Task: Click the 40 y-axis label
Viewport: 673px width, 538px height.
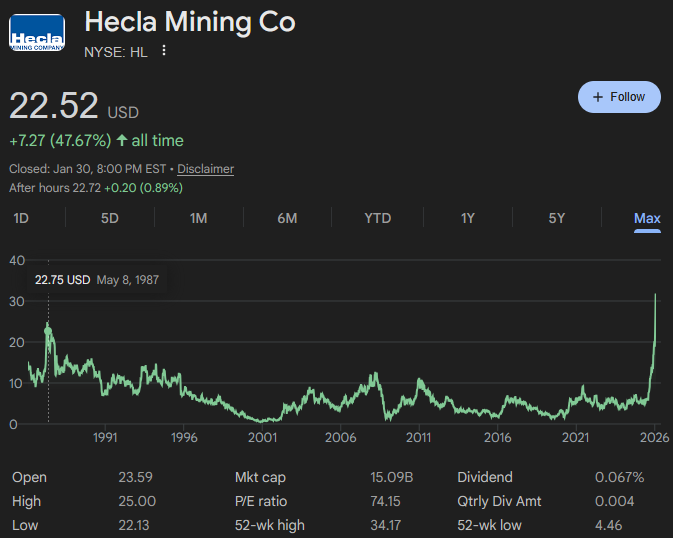Action: click(17, 260)
